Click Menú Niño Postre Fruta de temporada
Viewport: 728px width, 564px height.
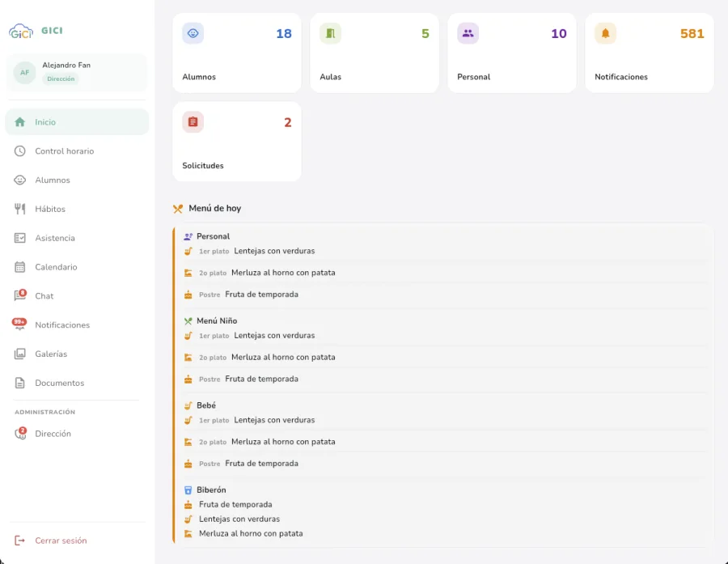445,379
